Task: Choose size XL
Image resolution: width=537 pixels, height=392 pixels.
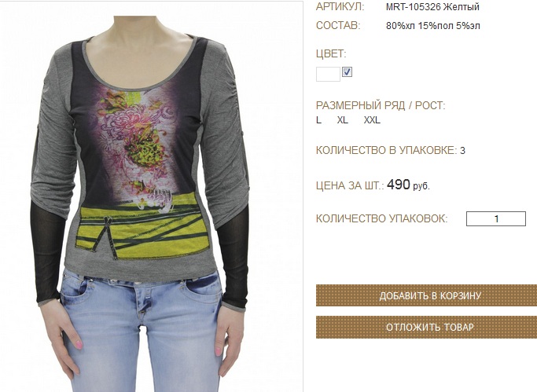Action: 343,120
